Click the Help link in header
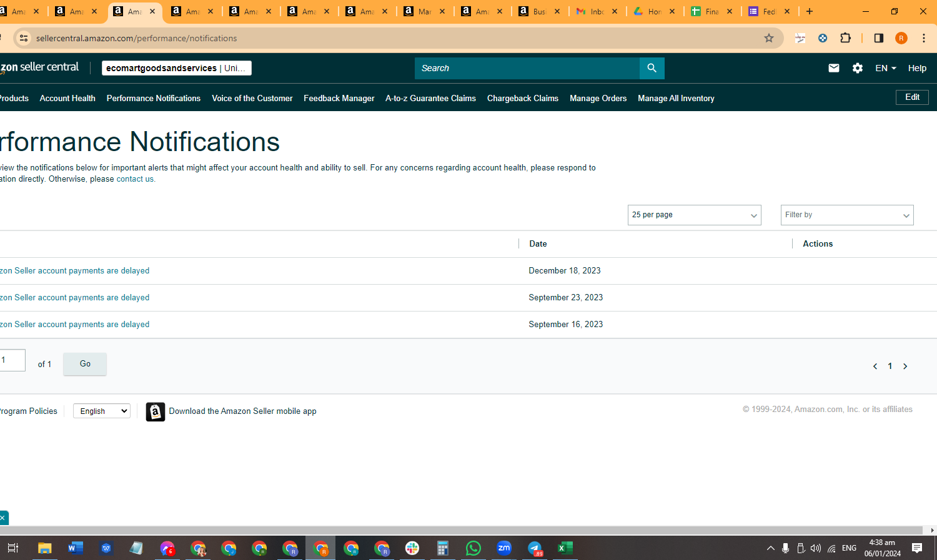Screen dimensions: 937x560 tap(917, 68)
